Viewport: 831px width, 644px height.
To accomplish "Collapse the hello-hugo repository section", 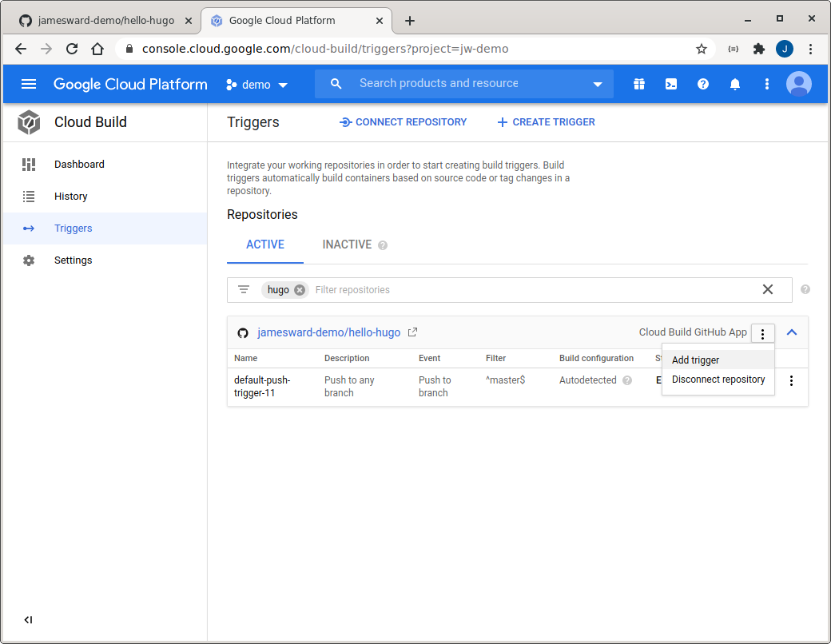I will coord(792,332).
